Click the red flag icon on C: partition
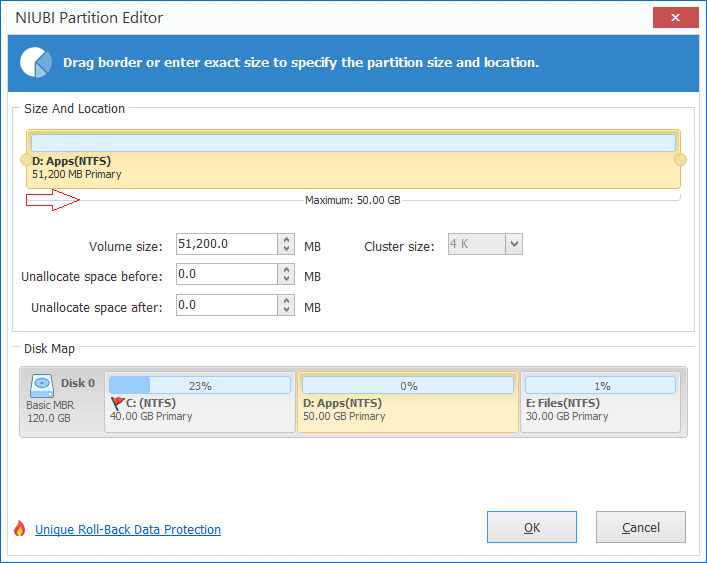 118,403
